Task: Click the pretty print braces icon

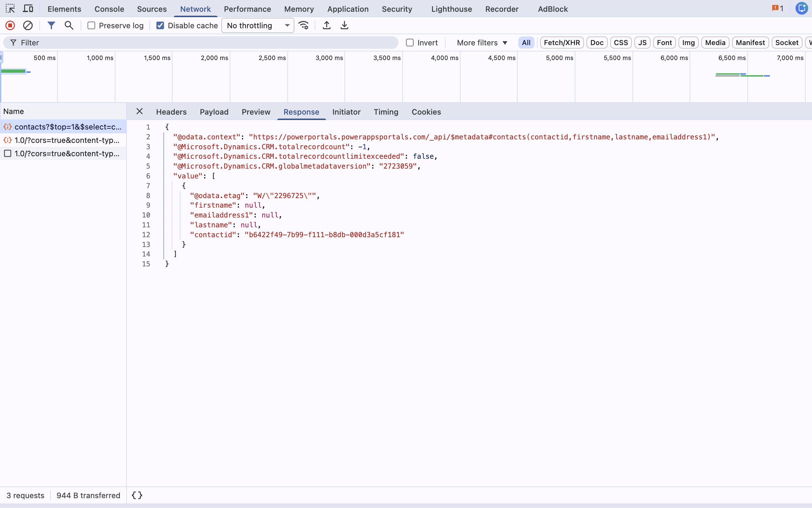Action: pyautogui.click(x=137, y=495)
